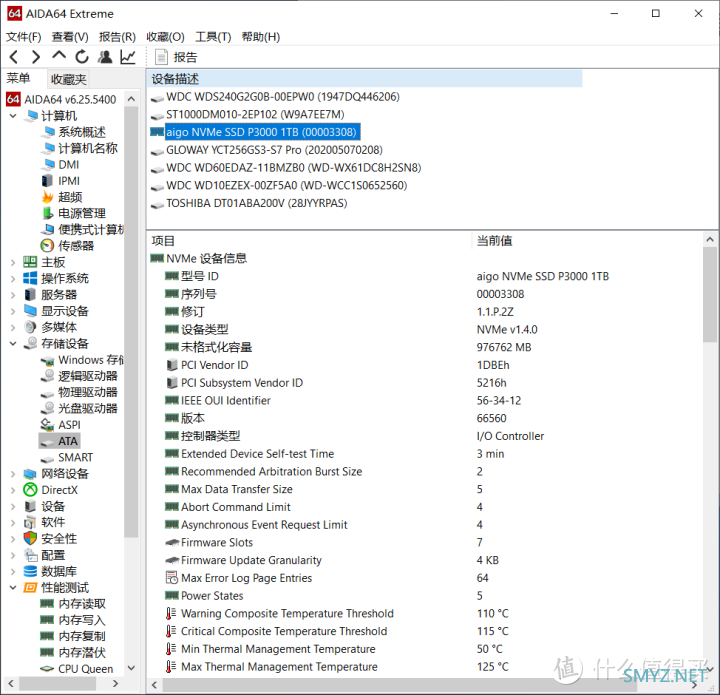Image resolution: width=720 pixels, height=695 pixels.
Task: Open the 收藏(O) menu
Action: click(165, 37)
